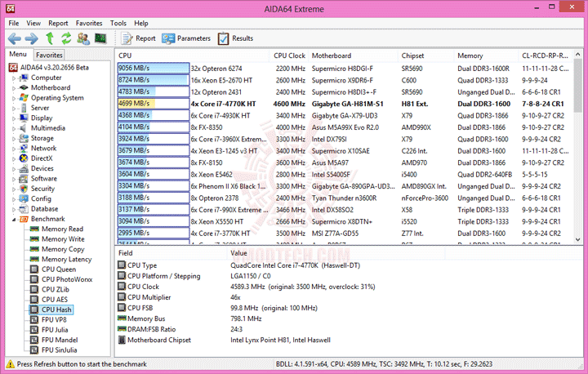This screenshot has width=588, height=374.
Task: Open the View menu
Action: pyautogui.click(x=33, y=23)
